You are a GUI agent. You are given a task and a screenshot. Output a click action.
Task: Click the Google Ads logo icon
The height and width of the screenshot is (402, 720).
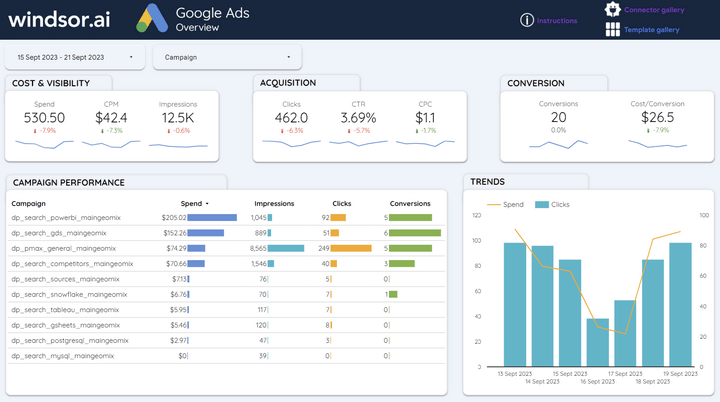[x=152, y=18]
